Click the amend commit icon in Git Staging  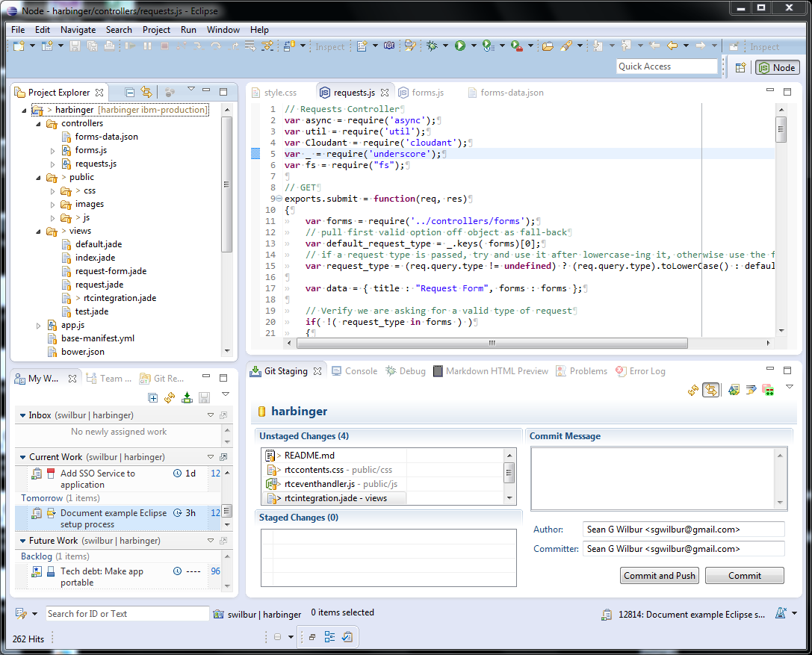click(734, 391)
